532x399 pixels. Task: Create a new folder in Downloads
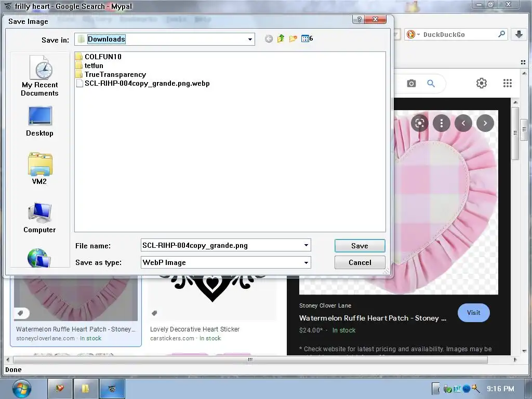[x=293, y=38]
